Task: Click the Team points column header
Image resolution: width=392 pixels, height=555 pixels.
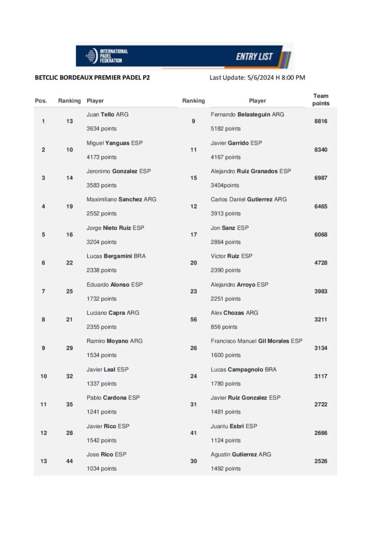Action: point(321,100)
